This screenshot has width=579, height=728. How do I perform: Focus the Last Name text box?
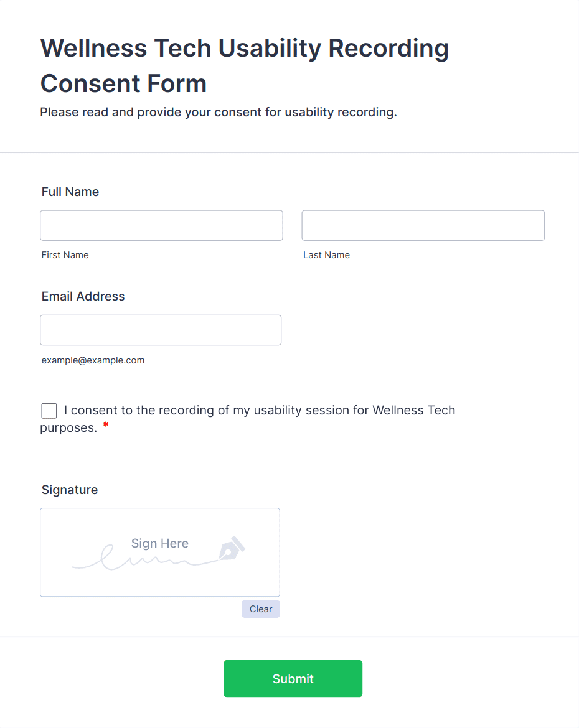[423, 225]
